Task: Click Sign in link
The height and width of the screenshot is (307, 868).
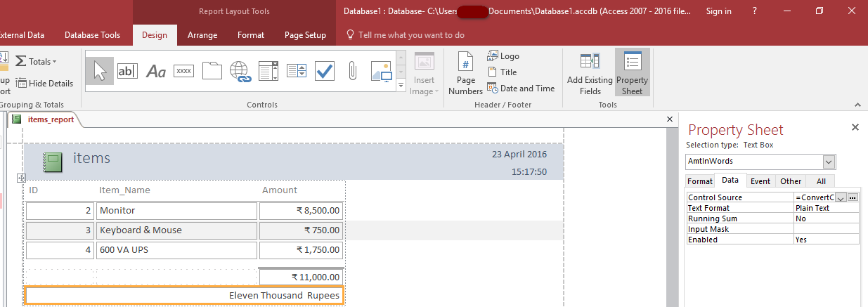Action: [718, 11]
